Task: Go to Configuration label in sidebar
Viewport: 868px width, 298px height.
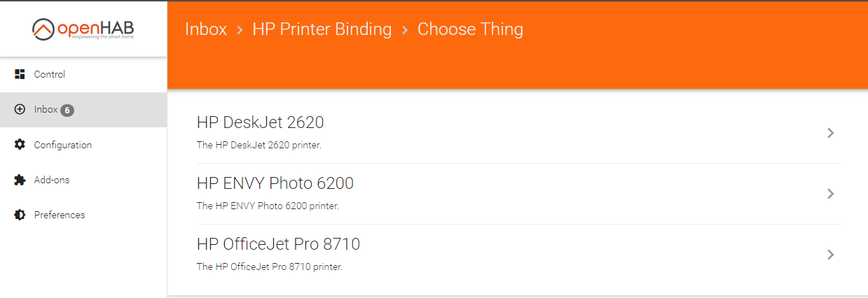Action: point(63,145)
